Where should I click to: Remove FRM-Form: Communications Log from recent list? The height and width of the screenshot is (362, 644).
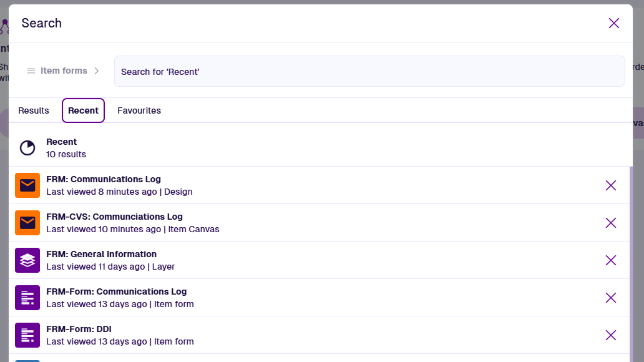tap(610, 298)
